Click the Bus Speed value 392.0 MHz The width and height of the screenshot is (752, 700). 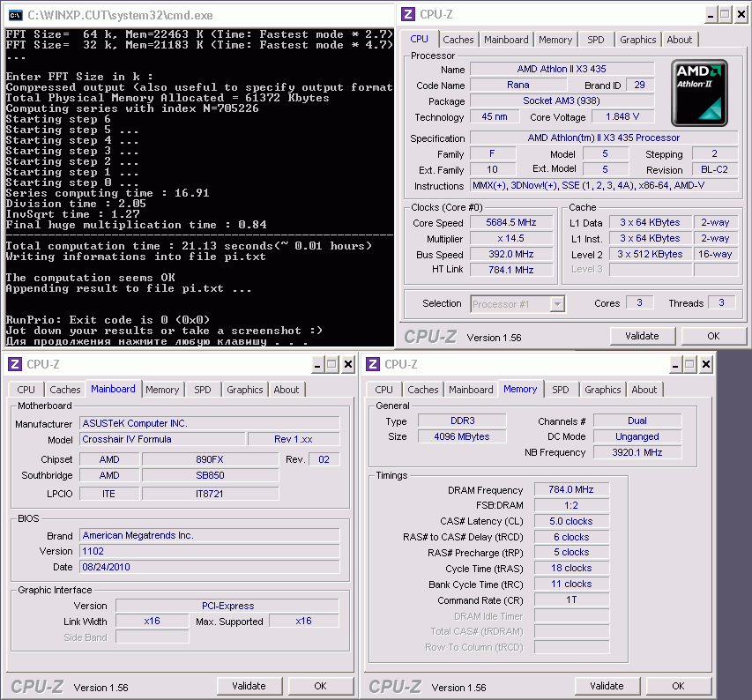tap(511, 254)
